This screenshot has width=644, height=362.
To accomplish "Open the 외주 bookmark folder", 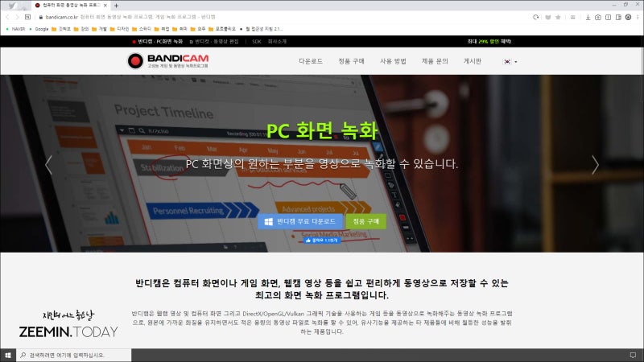I will coord(198,29).
